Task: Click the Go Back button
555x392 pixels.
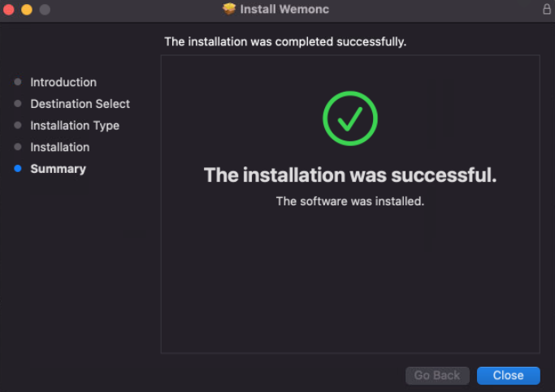Action: point(437,375)
